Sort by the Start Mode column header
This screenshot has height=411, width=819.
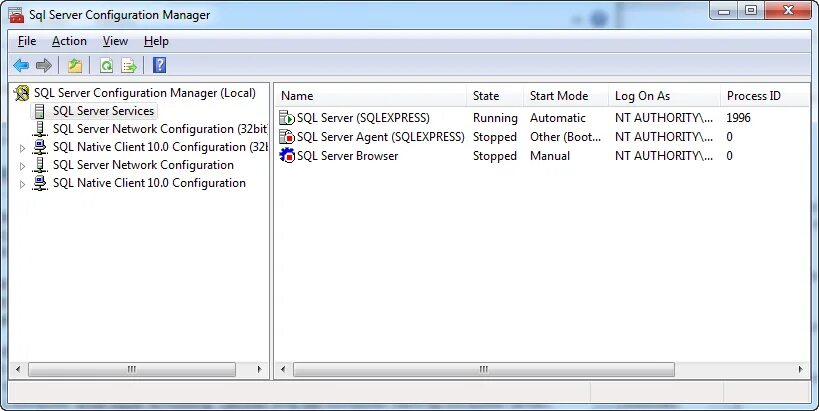(x=566, y=96)
